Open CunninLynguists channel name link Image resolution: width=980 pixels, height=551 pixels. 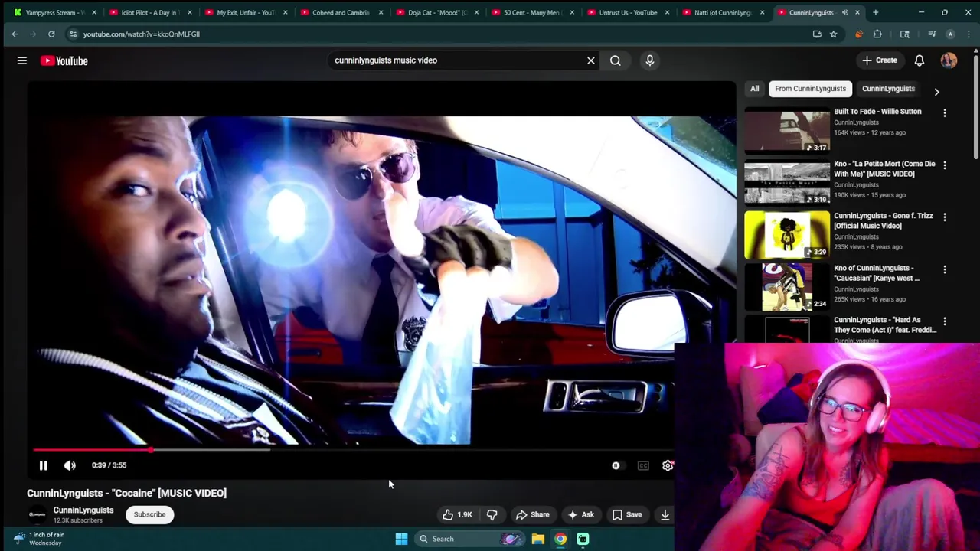click(83, 510)
